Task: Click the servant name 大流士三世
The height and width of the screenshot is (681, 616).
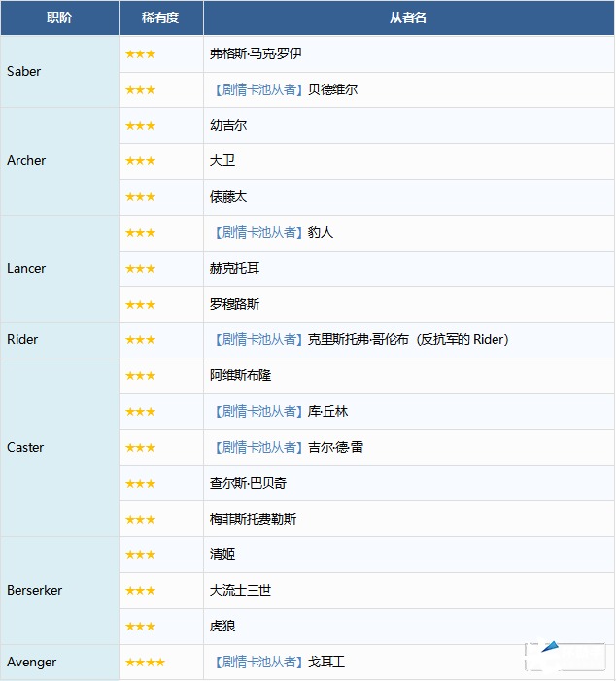Action: [240, 591]
